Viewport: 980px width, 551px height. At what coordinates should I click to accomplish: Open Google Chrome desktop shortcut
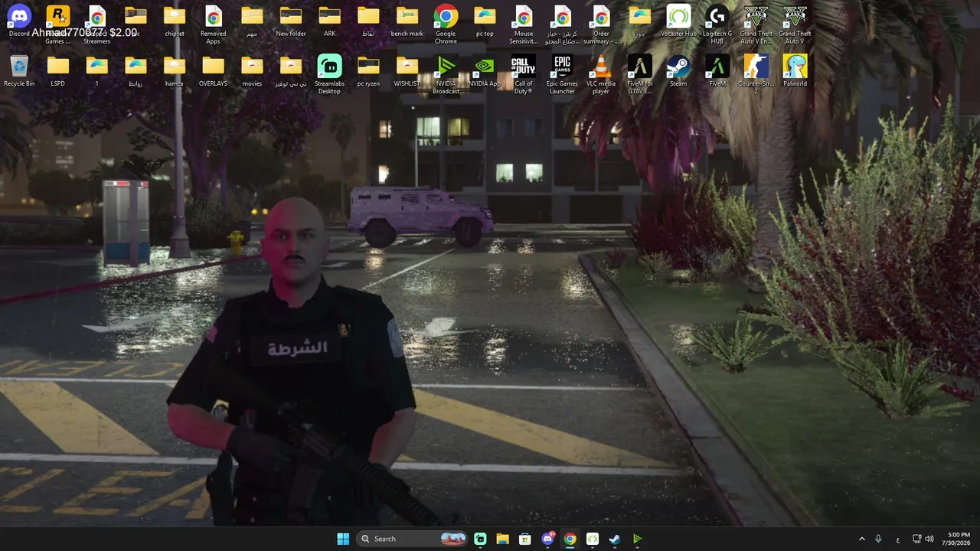[x=446, y=24]
